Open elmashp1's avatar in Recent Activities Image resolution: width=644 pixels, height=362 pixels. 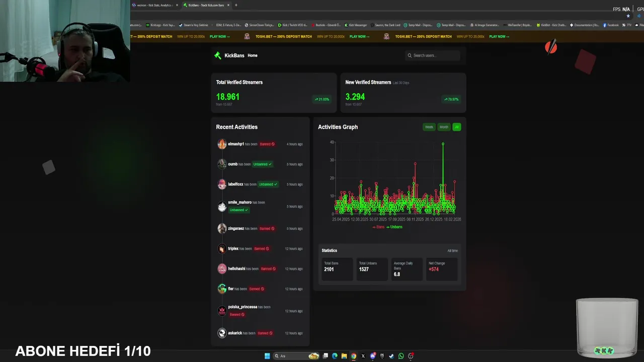click(x=222, y=144)
